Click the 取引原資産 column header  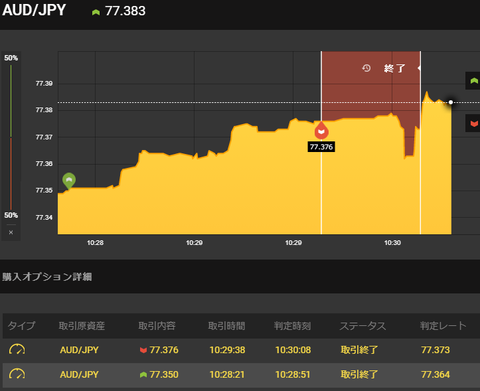pos(82,326)
